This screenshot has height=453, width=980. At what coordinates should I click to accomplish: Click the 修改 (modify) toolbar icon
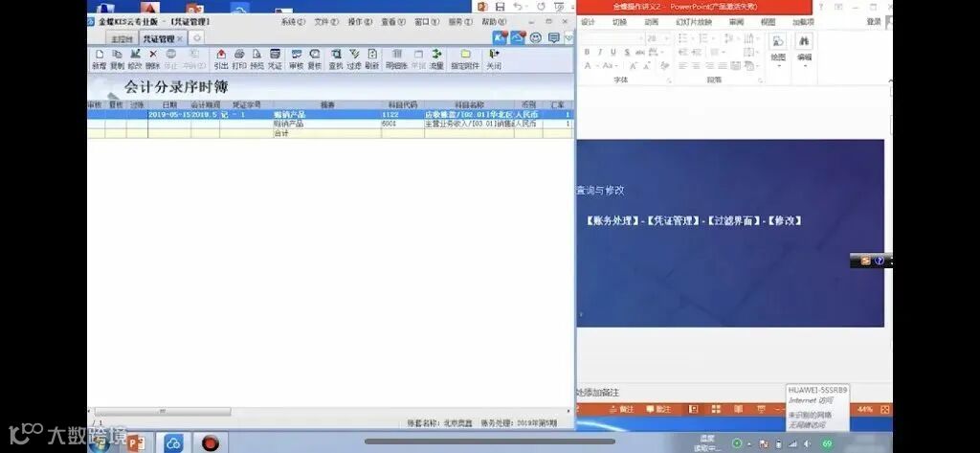[135, 58]
